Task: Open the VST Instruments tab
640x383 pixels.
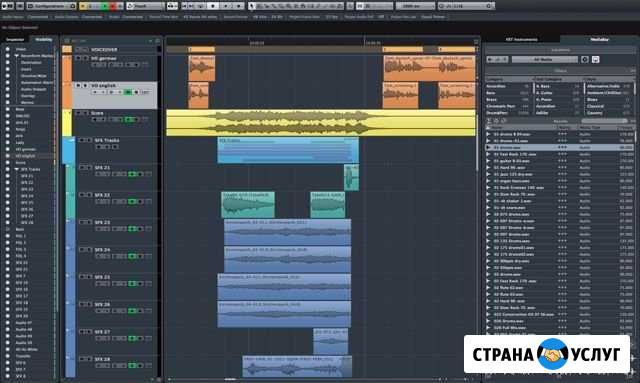Action: pos(521,40)
